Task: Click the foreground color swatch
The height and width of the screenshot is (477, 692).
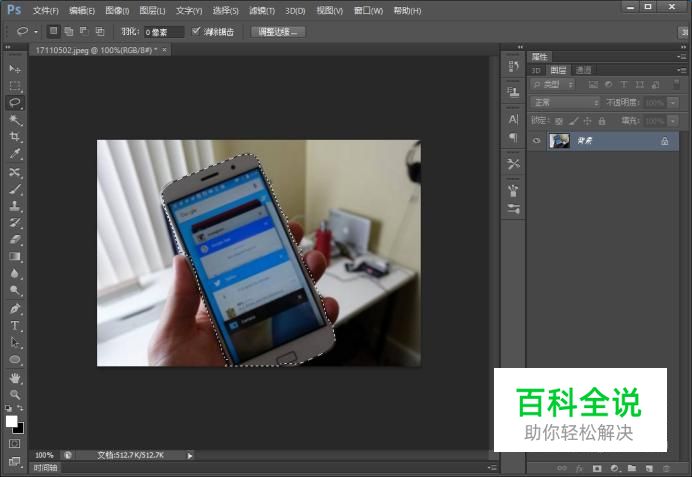Action: click(x=11, y=421)
